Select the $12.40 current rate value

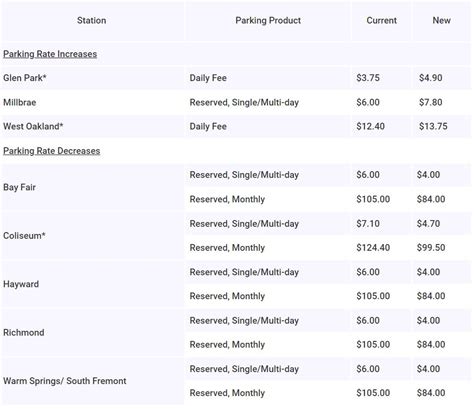coord(370,127)
